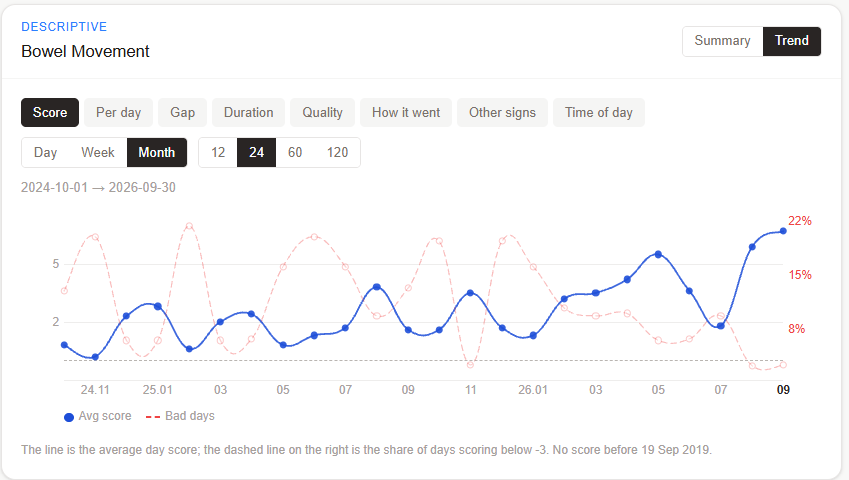Click the blue score peak above 05 in 2026

(658, 254)
